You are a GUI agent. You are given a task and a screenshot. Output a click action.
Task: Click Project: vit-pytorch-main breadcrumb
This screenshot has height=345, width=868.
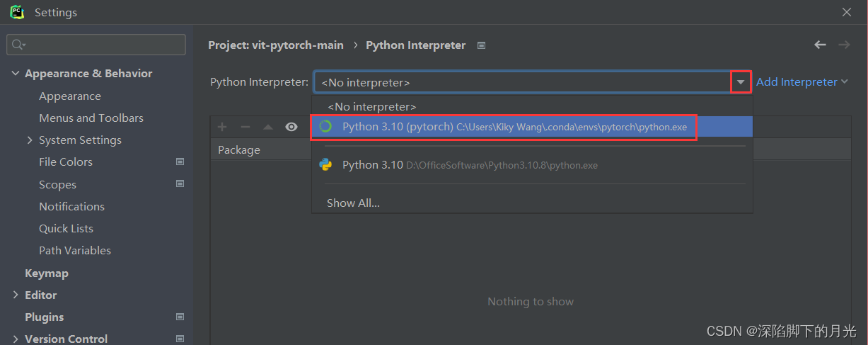276,45
